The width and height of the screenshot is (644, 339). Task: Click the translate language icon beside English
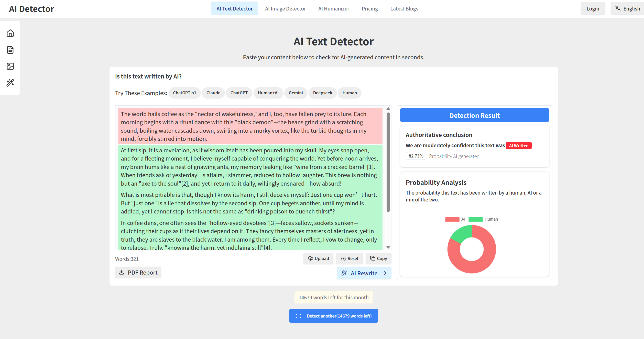(x=618, y=8)
